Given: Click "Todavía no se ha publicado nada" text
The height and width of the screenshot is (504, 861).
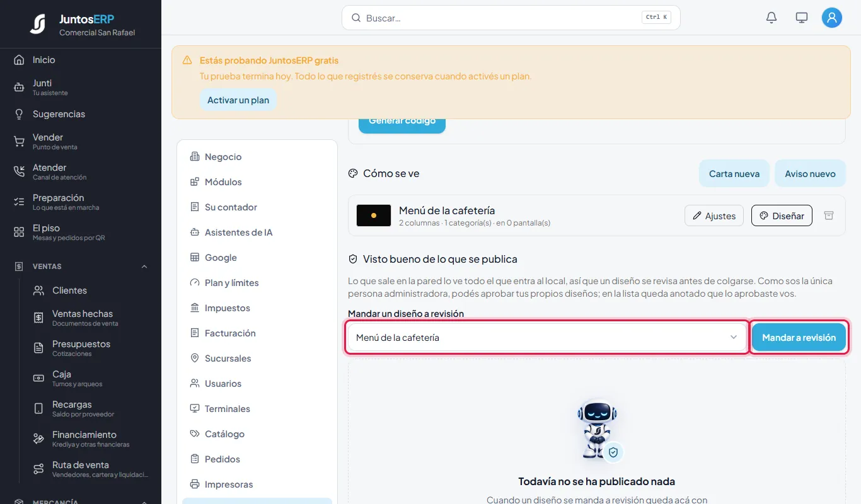Looking at the screenshot, I should 596,481.
